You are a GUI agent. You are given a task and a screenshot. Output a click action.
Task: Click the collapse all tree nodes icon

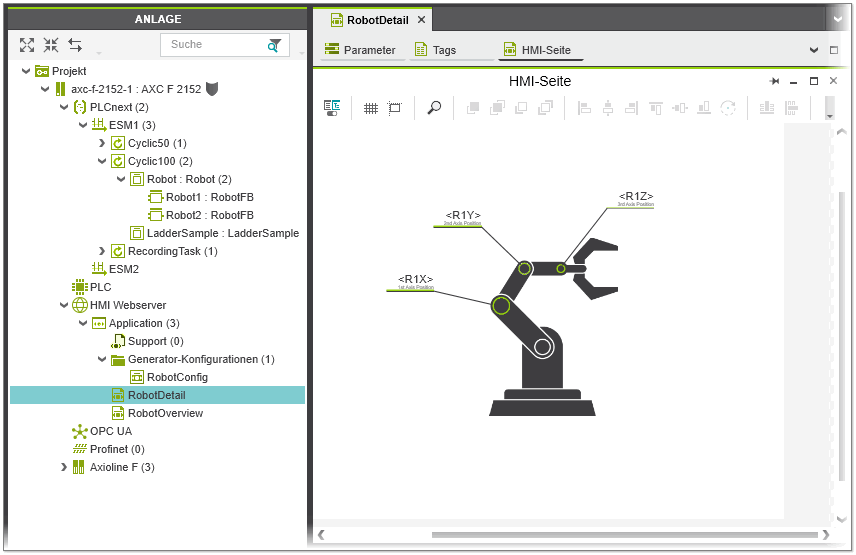51,45
